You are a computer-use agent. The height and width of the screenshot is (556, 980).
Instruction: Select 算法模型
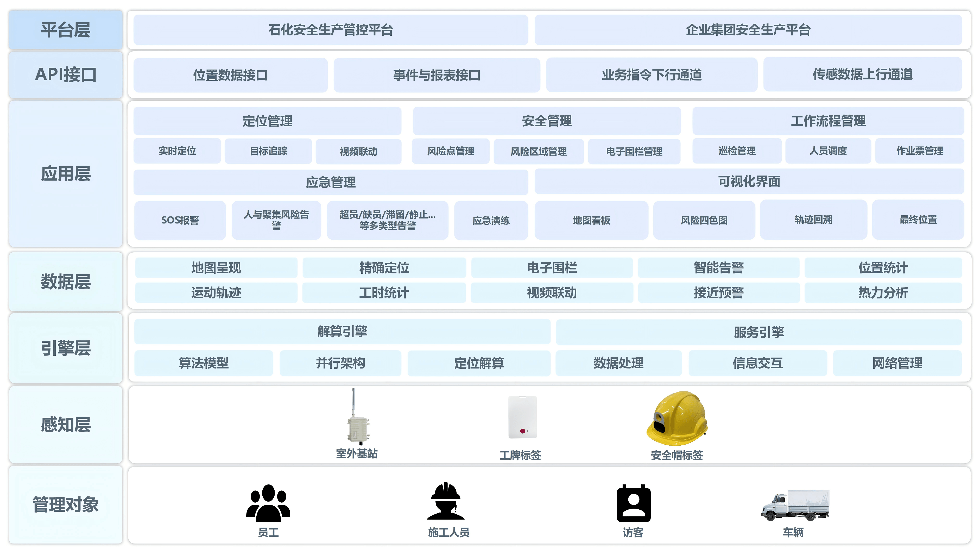[x=204, y=363]
